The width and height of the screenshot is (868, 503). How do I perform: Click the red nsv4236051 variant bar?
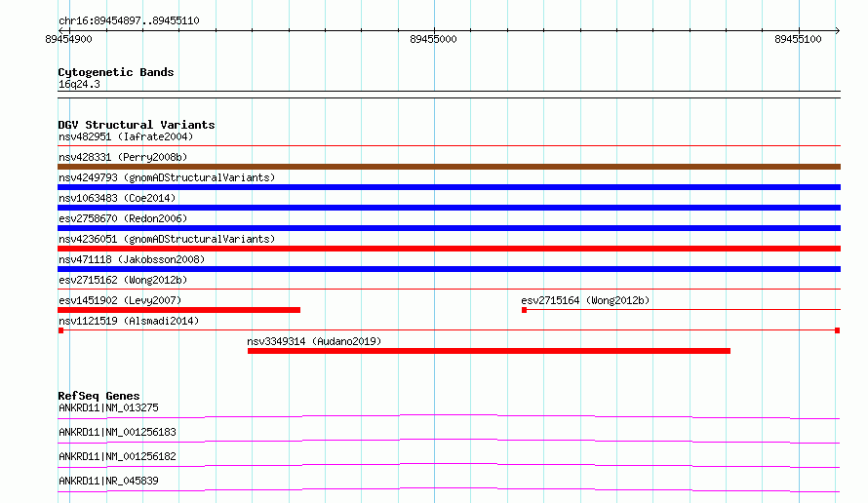point(449,249)
